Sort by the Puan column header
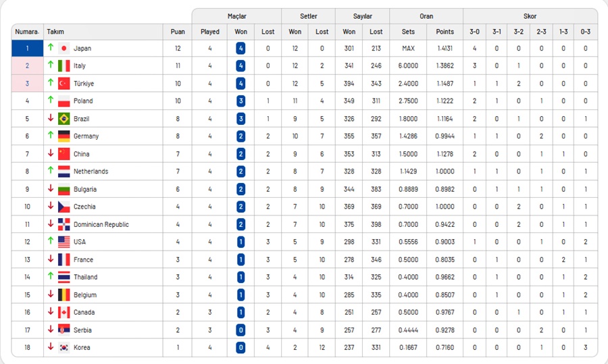608x364 pixels. tap(178, 32)
